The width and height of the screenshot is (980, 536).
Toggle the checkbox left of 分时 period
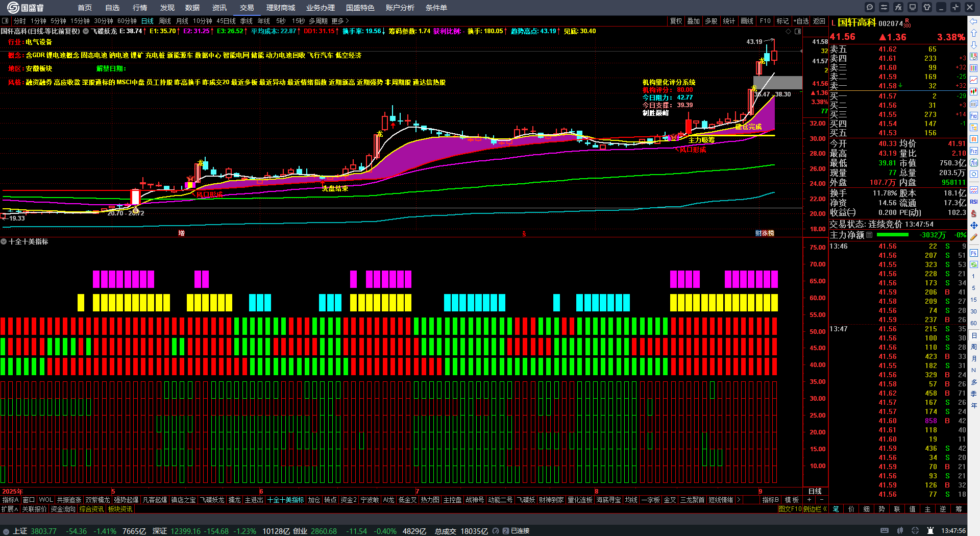[x=5, y=21]
